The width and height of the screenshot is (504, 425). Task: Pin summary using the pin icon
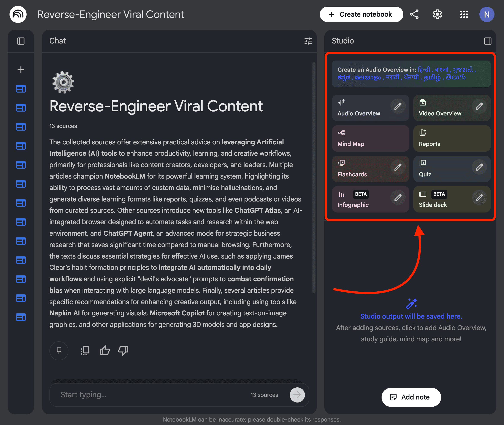(59, 351)
